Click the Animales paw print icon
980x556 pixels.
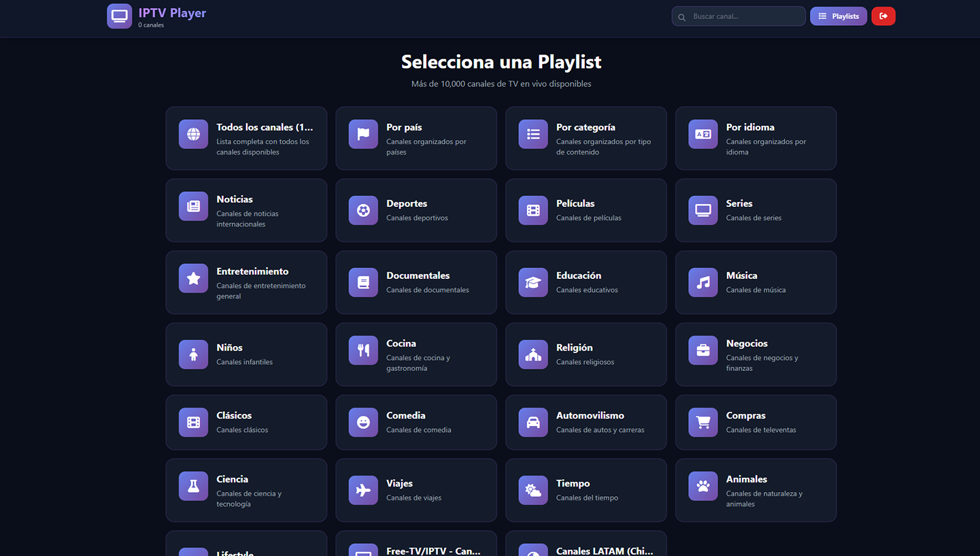(x=703, y=486)
